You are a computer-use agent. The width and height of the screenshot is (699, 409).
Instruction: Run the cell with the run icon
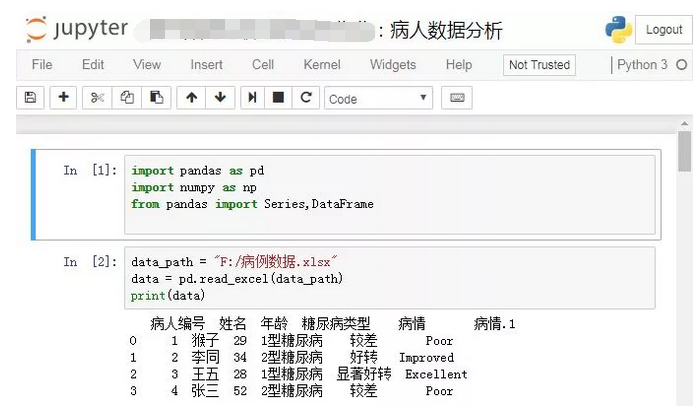[x=252, y=97]
